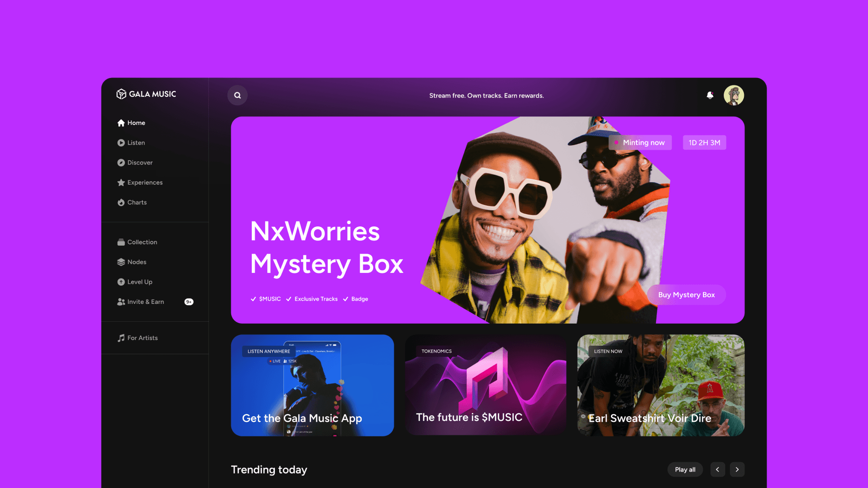Open search with the magnifier button
Viewport: 868px width, 488px height.
[237, 95]
